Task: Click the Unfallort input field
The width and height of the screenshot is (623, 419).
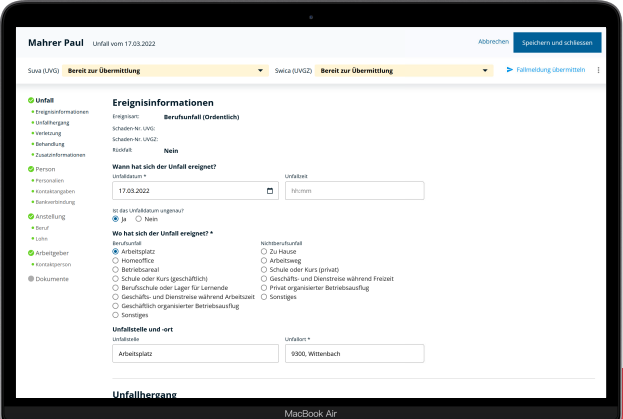Action: tap(355, 353)
